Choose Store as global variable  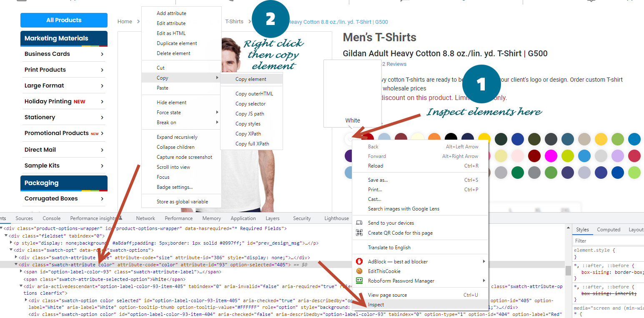tap(182, 202)
